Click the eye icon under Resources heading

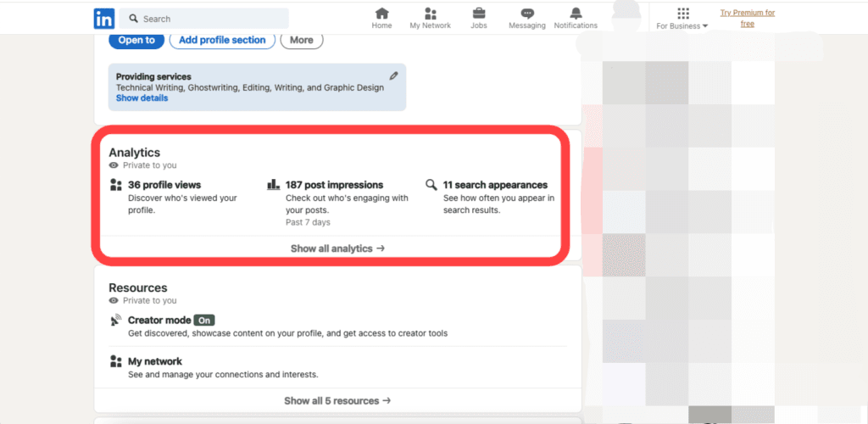tap(114, 300)
